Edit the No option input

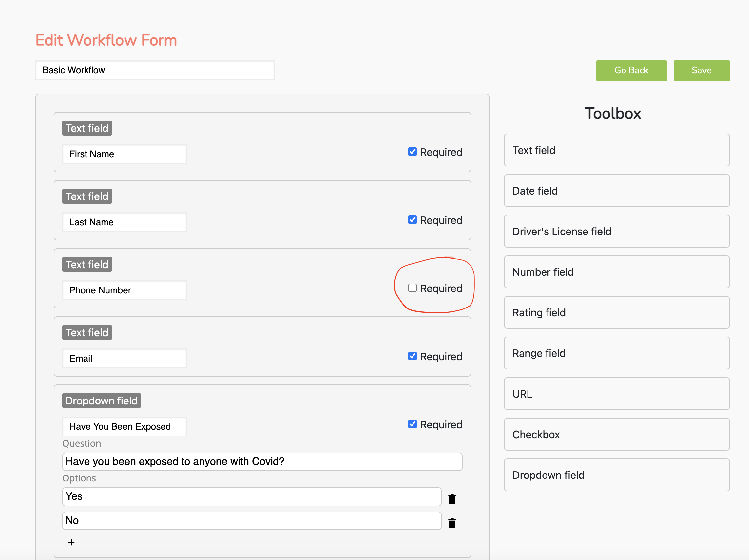tap(252, 520)
